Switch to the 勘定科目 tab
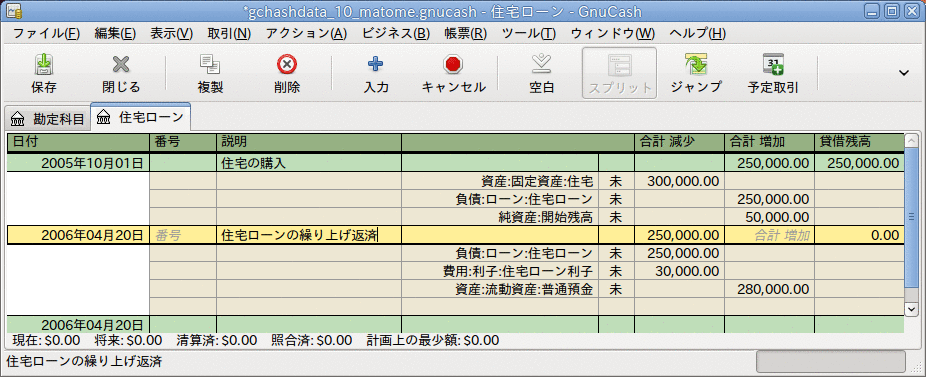The width and height of the screenshot is (926, 377). pyautogui.click(x=47, y=119)
